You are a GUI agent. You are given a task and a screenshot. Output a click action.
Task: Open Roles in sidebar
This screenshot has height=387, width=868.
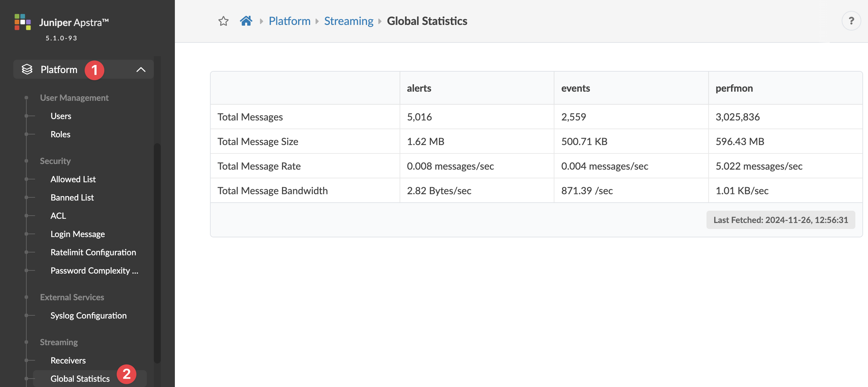60,134
